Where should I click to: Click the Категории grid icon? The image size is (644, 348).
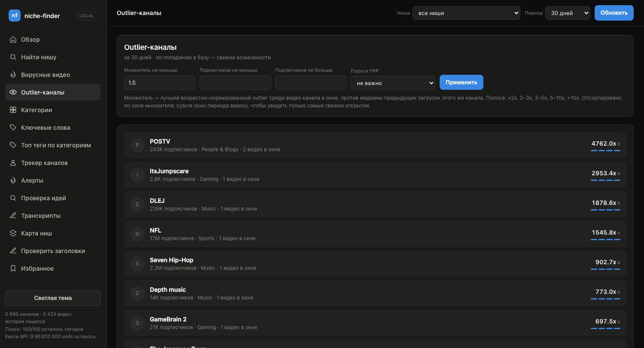click(x=13, y=110)
